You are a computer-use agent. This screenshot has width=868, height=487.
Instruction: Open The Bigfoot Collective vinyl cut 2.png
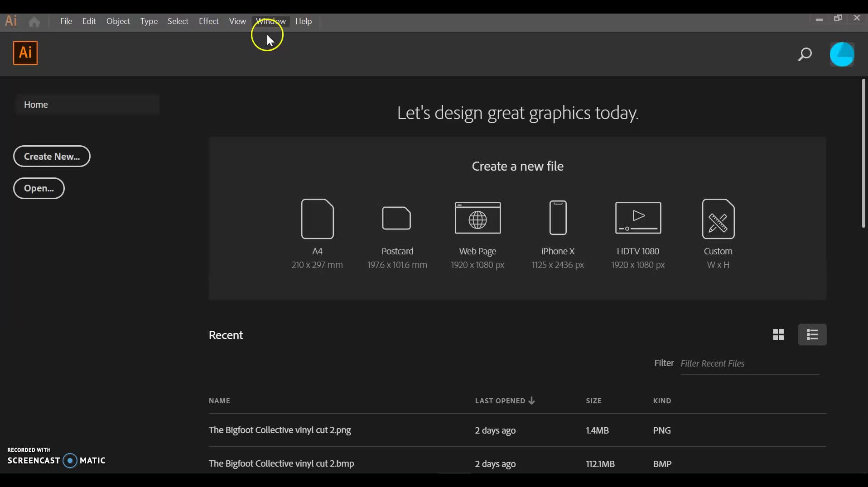click(x=280, y=430)
